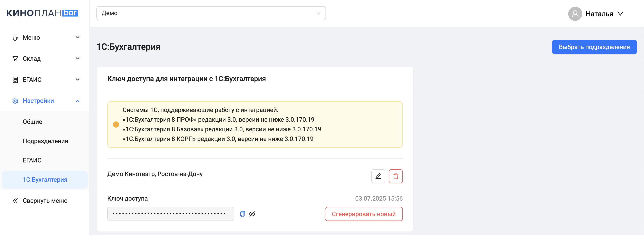Viewport: 644px width, 235px height.
Task: Click the ЕГАИС document icon in sidebar
Action: click(15, 80)
